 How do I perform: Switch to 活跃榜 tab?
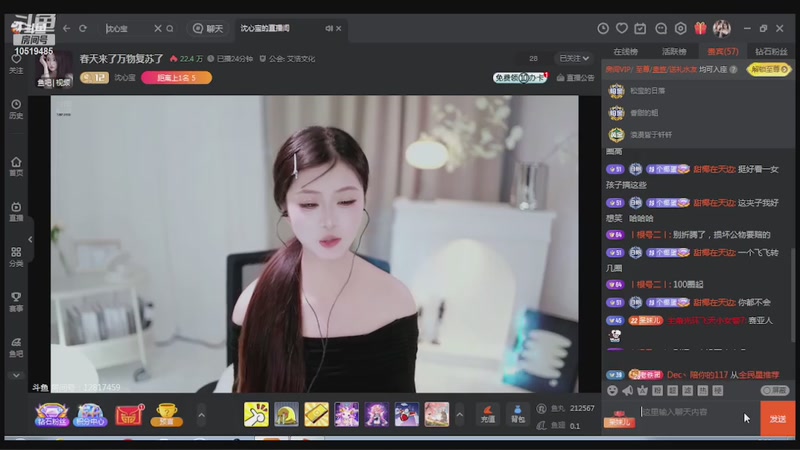tap(674, 52)
